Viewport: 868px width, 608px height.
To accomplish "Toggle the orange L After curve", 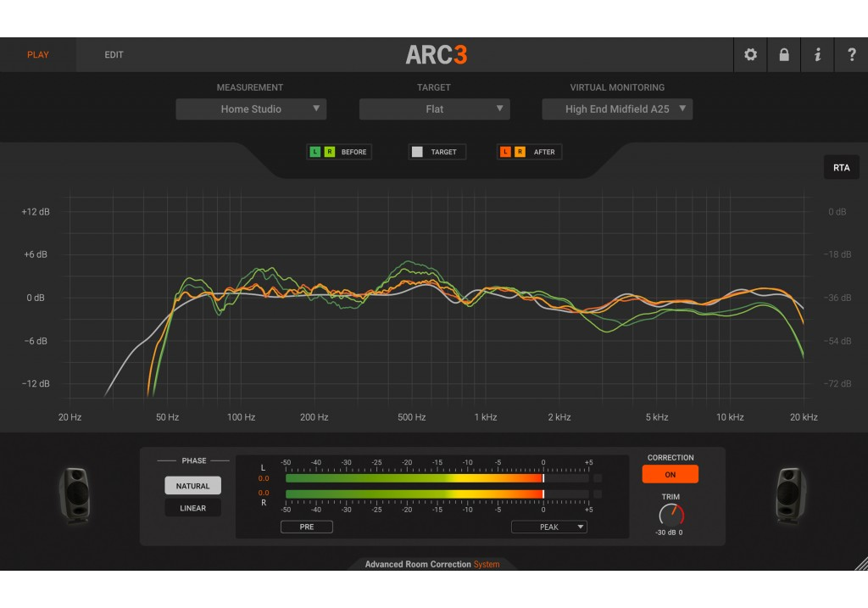I will pyautogui.click(x=505, y=152).
